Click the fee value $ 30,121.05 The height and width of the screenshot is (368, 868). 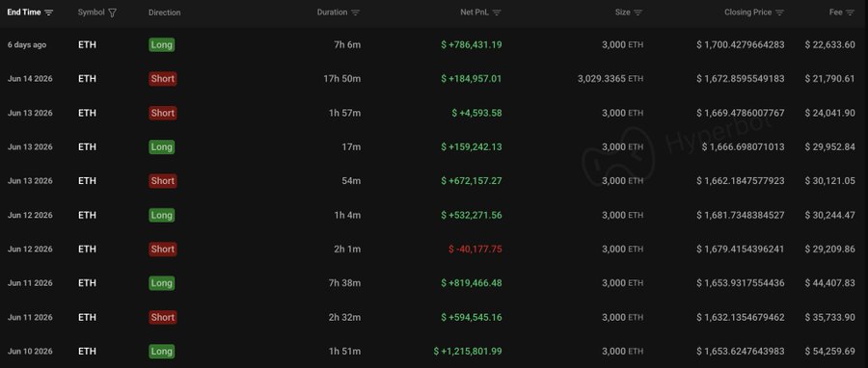[x=829, y=181]
